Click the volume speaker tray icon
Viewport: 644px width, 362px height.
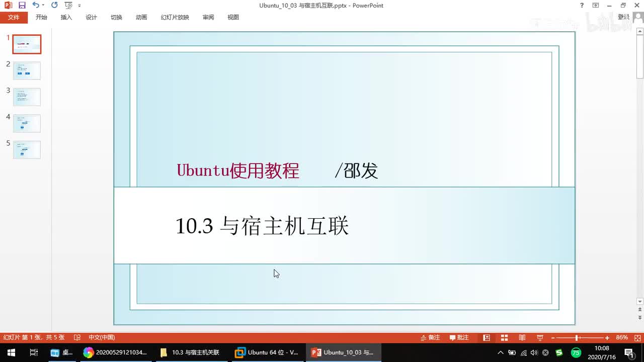click(534, 352)
